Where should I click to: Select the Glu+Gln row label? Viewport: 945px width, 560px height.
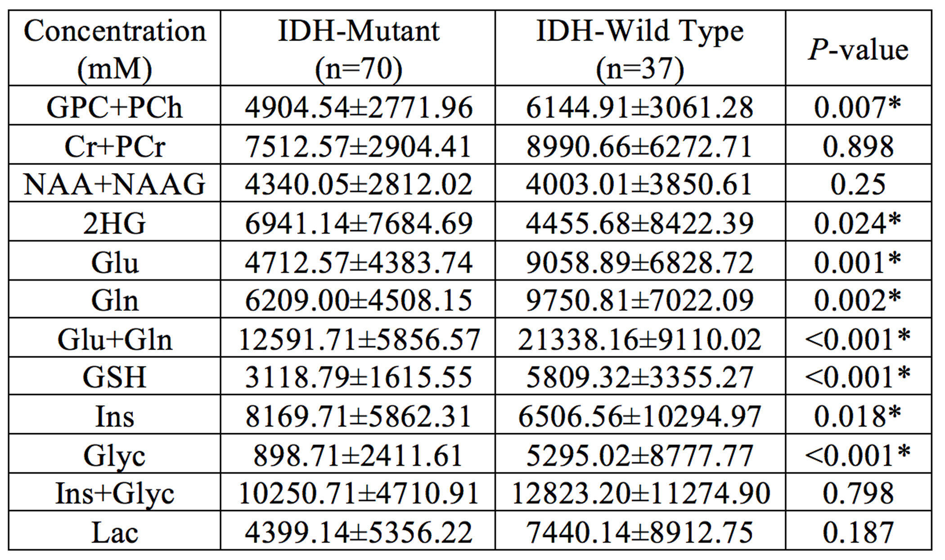114,339
